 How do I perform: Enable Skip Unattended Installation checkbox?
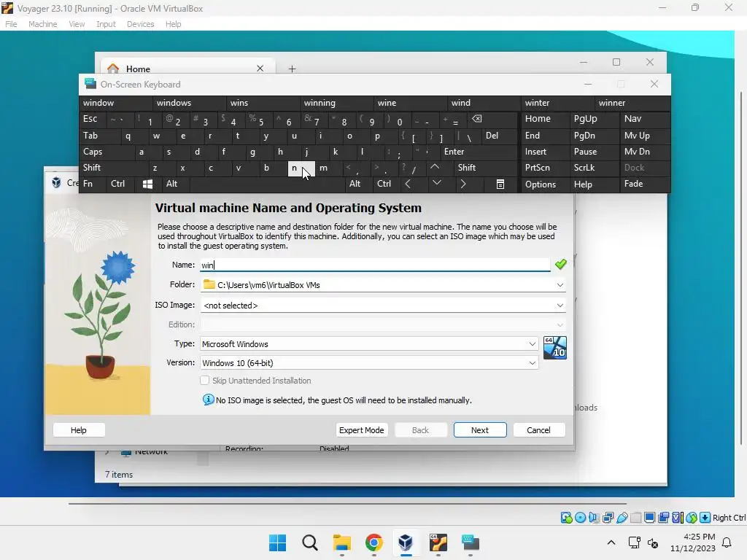[x=205, y=380]
